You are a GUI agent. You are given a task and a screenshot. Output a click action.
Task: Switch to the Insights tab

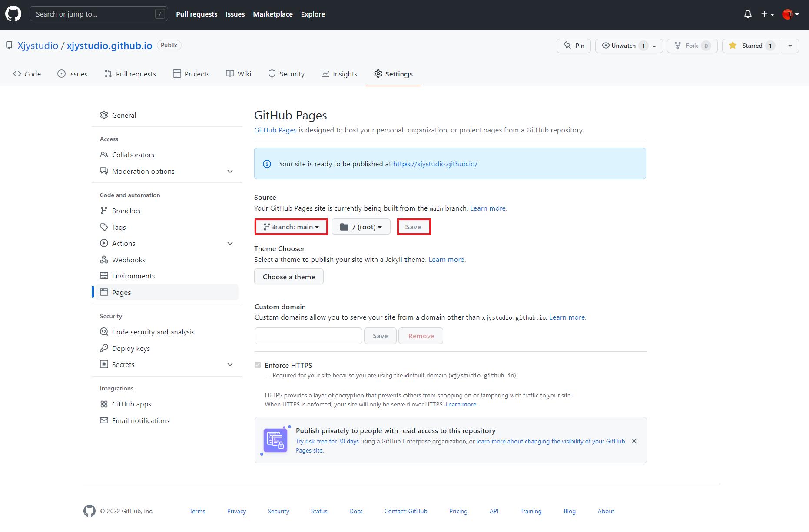point(339,74)
